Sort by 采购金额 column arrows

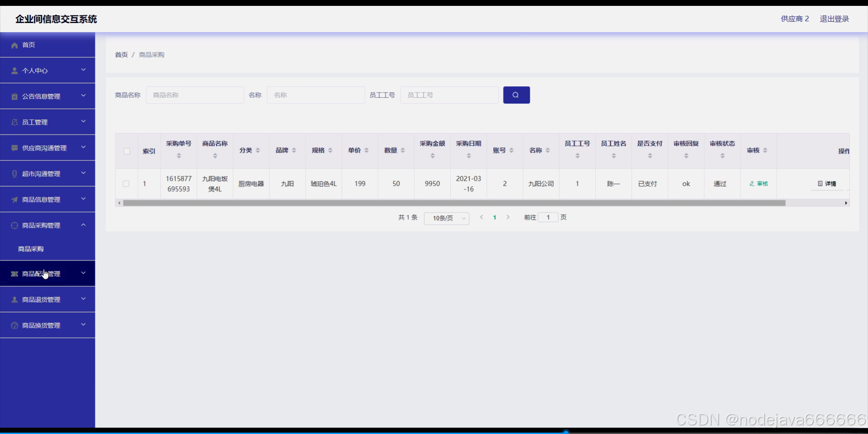(433, 156)
